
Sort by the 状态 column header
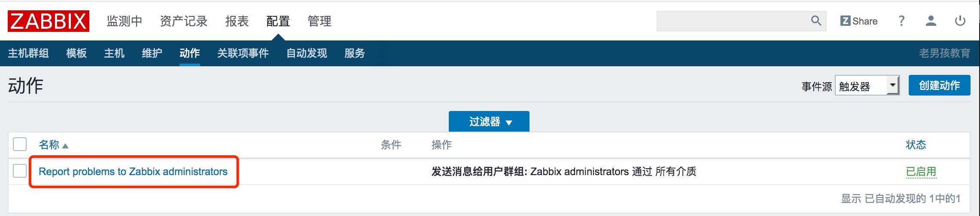916,145
